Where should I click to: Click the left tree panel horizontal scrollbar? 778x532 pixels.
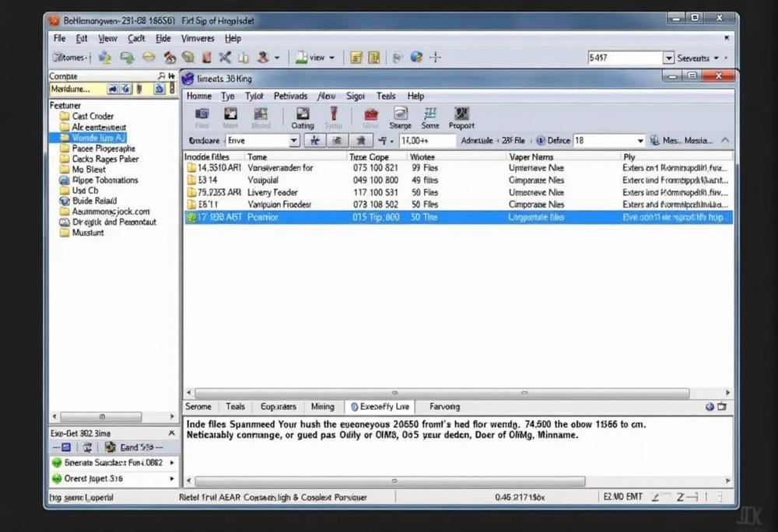pos(101,417)
